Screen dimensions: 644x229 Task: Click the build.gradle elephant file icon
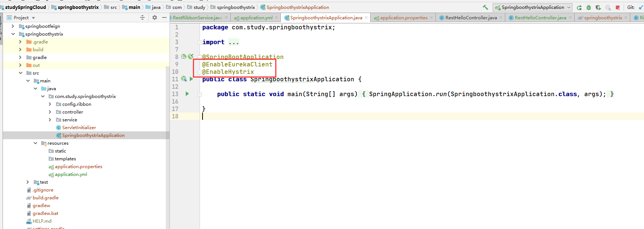click(29, 198)
